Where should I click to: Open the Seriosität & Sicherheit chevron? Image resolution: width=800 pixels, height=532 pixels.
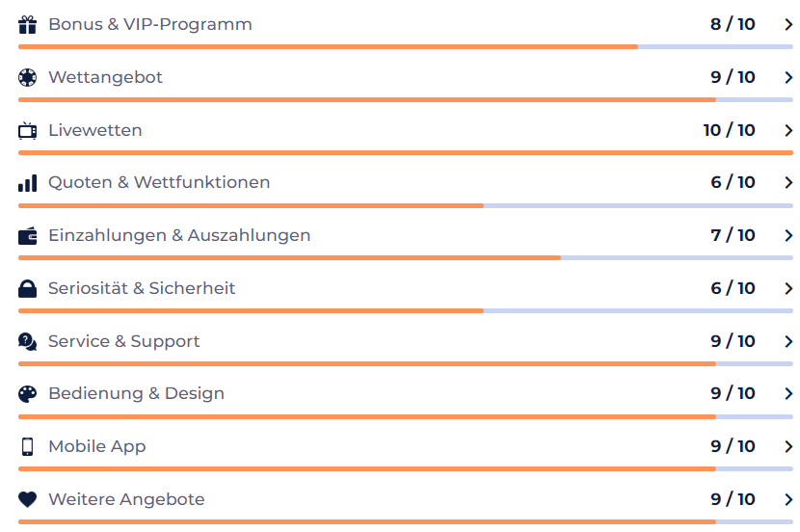788,289
